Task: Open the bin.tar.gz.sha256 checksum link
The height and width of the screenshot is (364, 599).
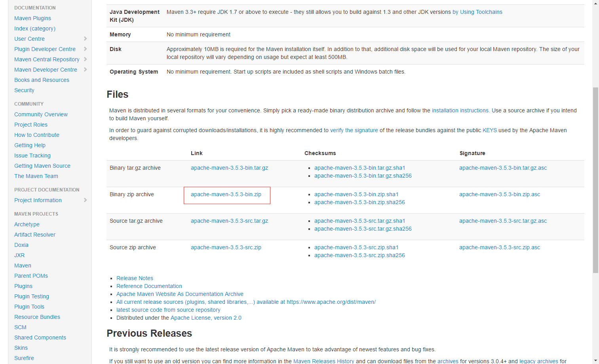Action: (x=363, y=176)
